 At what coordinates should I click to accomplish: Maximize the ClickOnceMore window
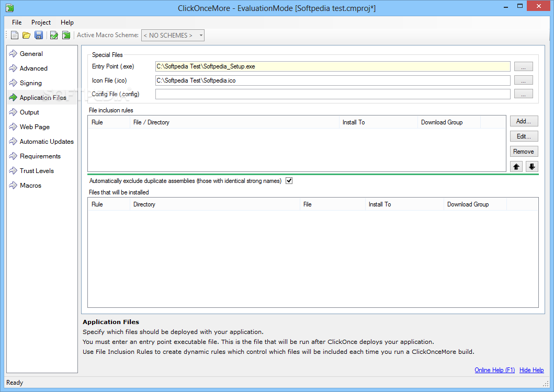click(519, 6)
